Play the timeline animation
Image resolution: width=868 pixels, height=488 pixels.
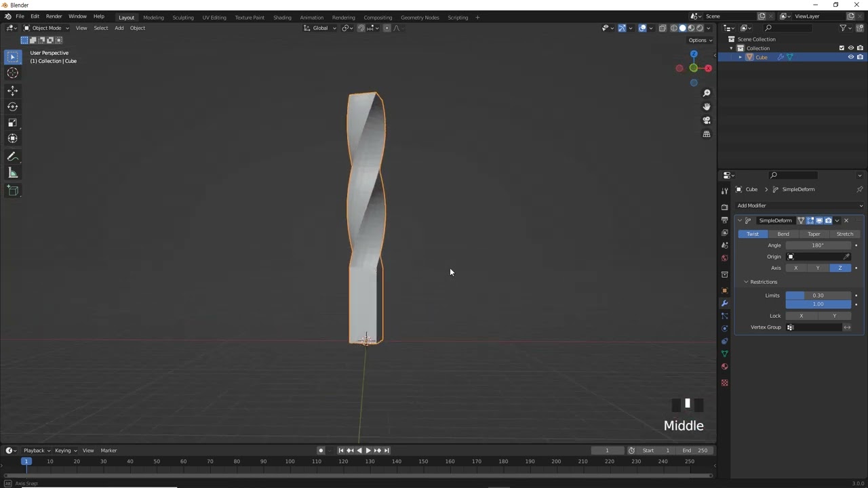click(x=368, y=450)
